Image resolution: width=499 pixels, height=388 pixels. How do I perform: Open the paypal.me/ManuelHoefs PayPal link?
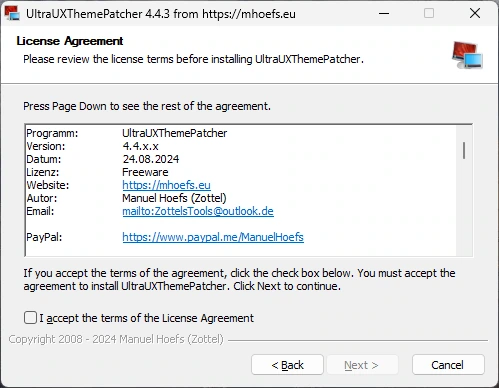213,237
